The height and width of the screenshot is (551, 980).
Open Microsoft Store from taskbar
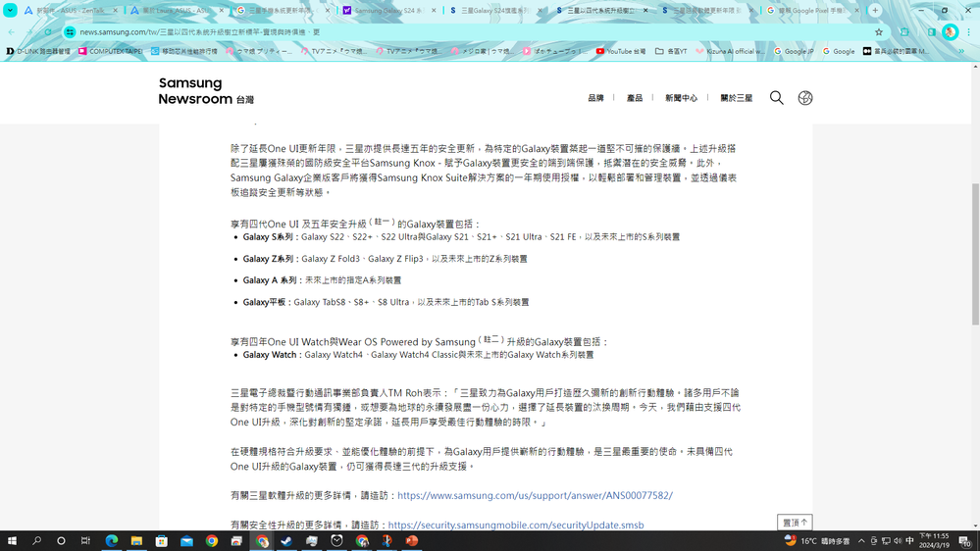pyautogui.click(x=161, y=541)
